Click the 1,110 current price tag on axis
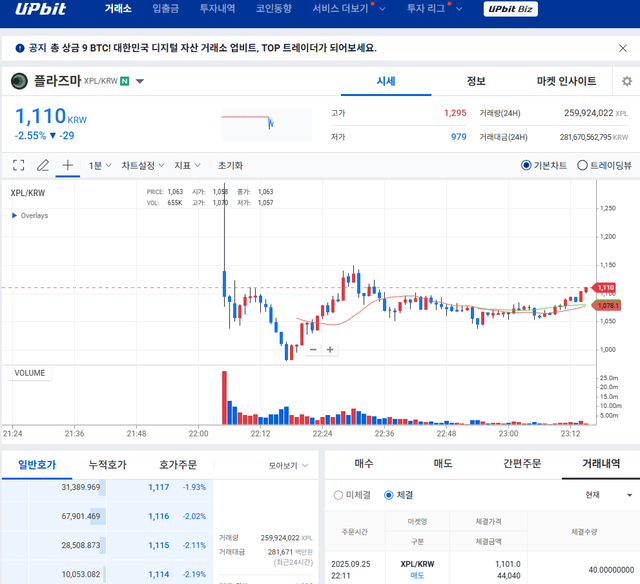The width and height of the screenshot is (640, 584). pos(604,288)
